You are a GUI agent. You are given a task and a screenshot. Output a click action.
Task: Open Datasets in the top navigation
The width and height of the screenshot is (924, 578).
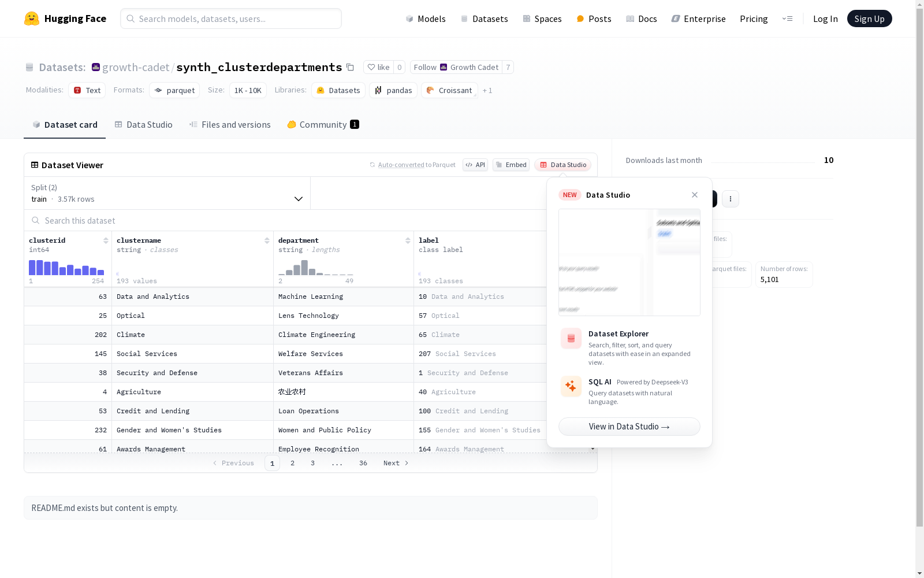pyautogui.click(x=484, y=18)
